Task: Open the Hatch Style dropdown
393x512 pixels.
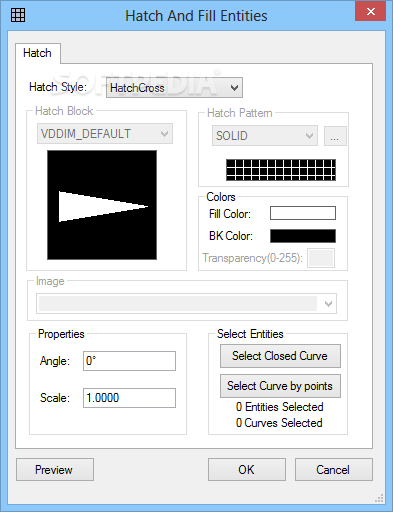Action: coord(174,88)
